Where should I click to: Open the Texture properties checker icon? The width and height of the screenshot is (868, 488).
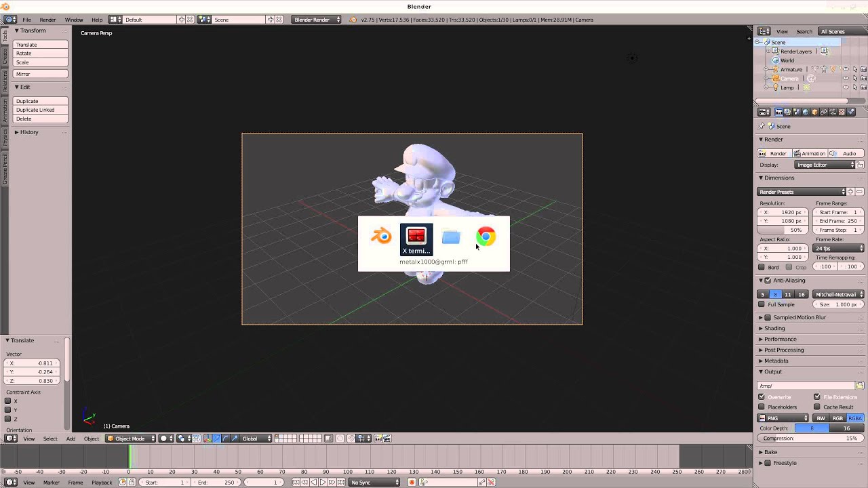842,112
